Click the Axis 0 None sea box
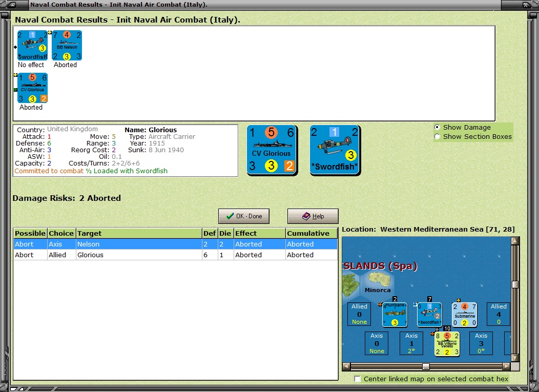539x392 pixels. (x=377, y=343)
